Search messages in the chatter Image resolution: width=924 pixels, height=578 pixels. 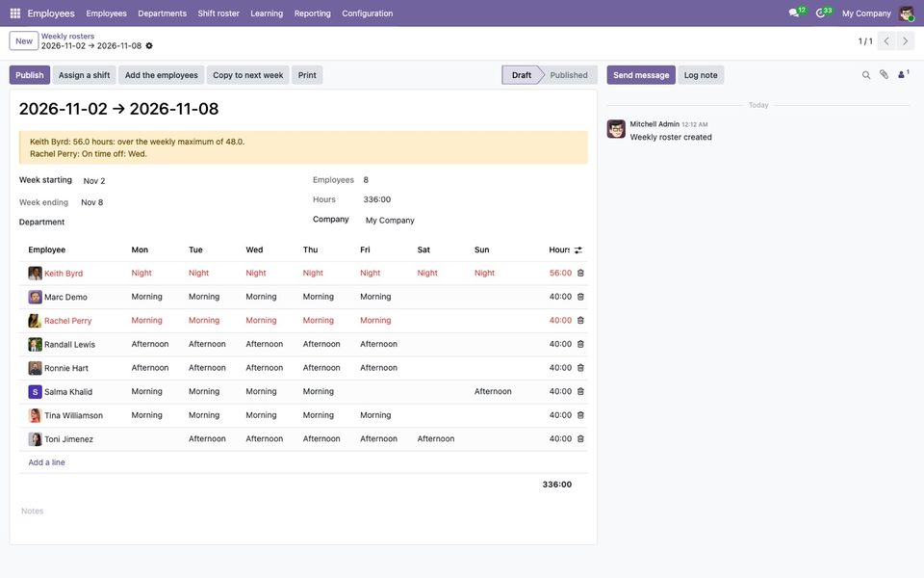coord(866,75)
